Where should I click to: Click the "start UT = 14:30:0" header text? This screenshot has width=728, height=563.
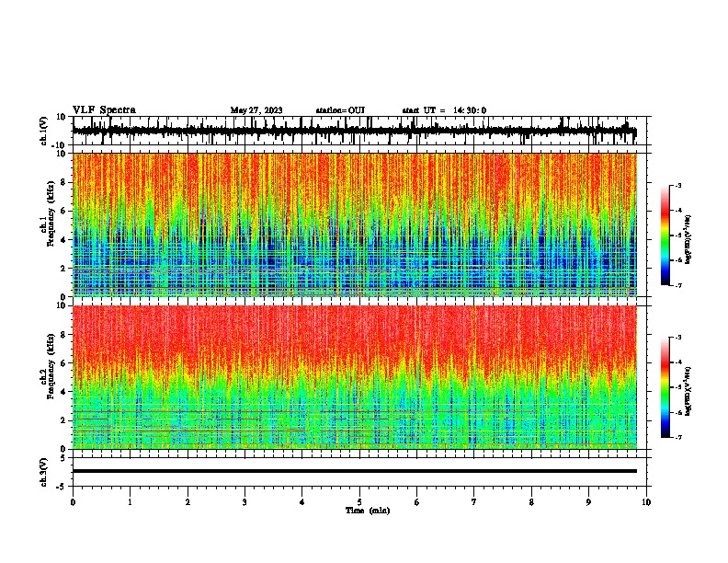point(444,110)
